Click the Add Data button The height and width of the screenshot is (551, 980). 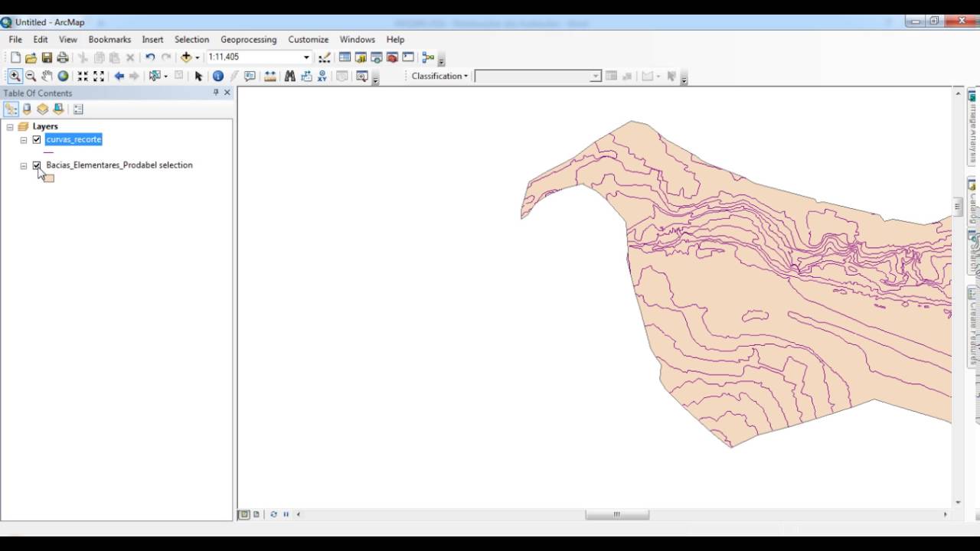click(186, 57)
